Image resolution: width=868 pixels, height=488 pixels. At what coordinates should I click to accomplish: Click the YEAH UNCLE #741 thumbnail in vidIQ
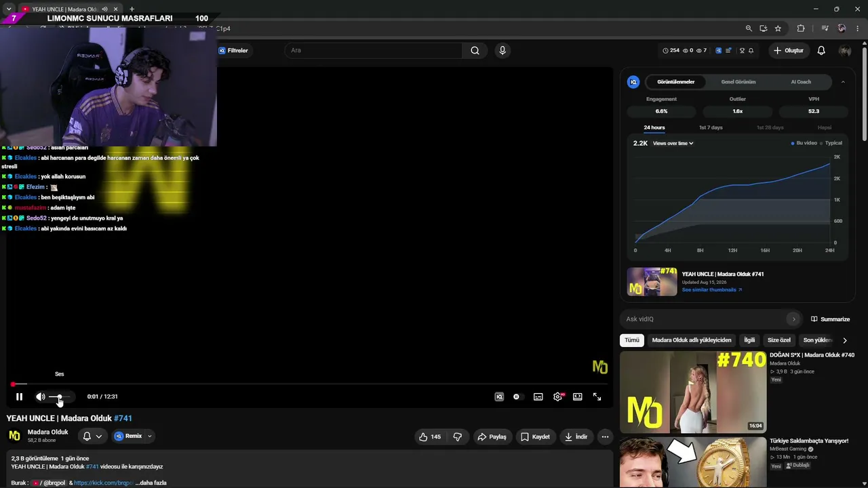click(x=652, y=281)
